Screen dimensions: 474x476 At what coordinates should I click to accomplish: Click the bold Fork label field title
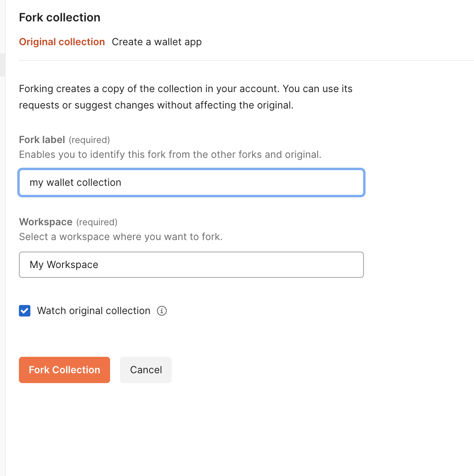42,140
